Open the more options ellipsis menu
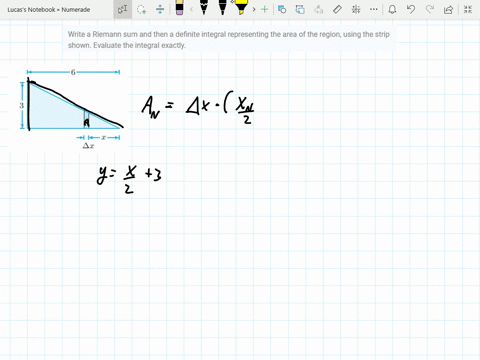Viewport: 480px width, 360px height. click(374, 9)
